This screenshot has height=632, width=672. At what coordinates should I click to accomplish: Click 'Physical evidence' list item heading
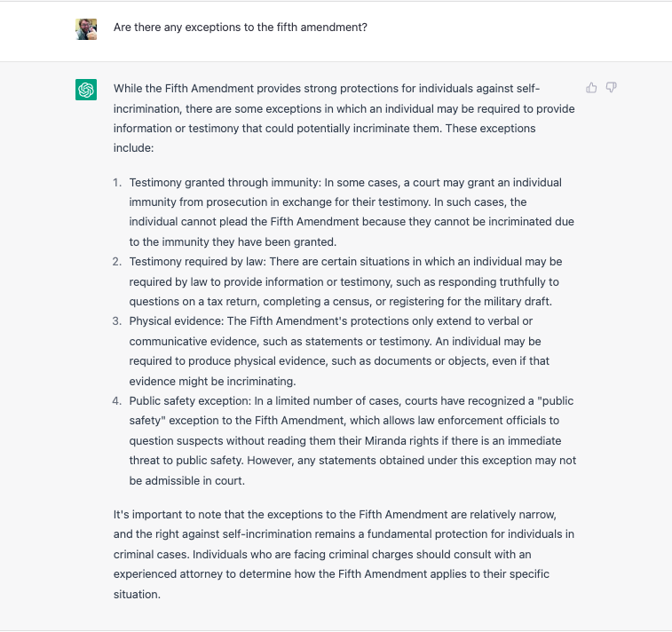pos(176,321)
